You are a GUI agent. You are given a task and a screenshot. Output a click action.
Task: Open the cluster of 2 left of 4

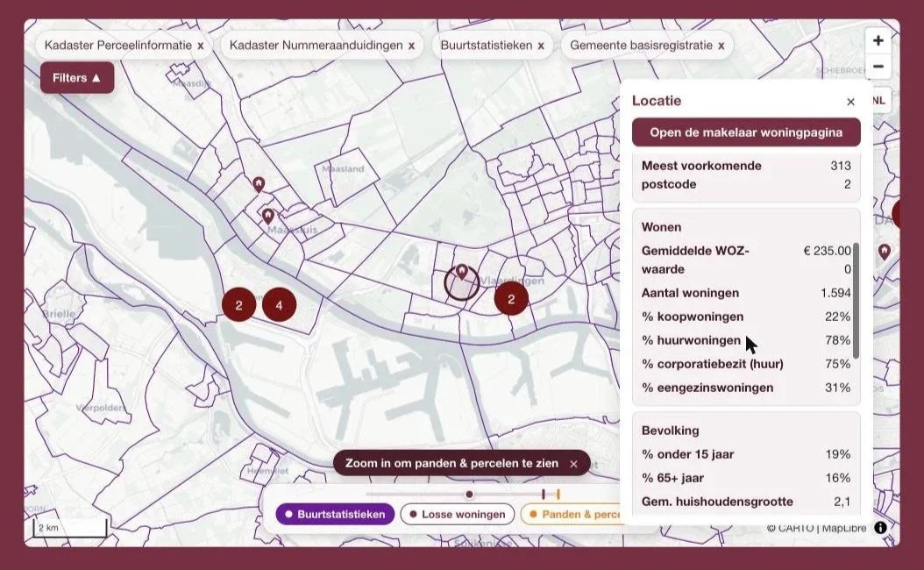click(x=238, y=305)
